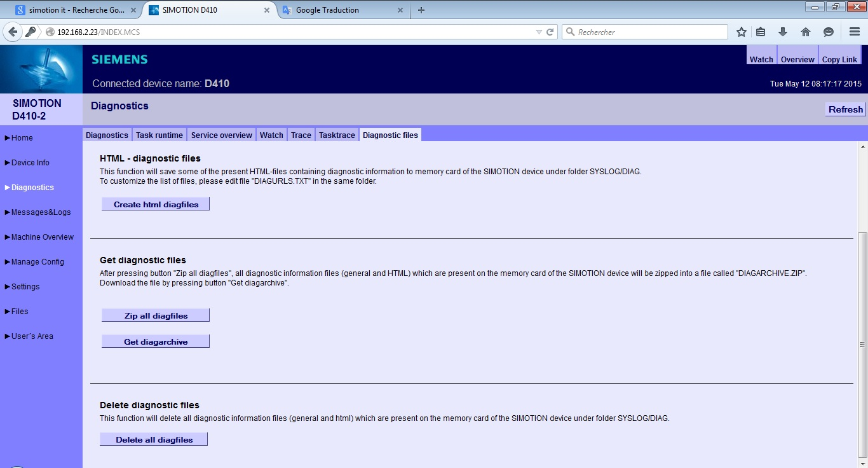Open URL history dropdown arrow
Viewport: 868px width, 468px height.
(539, 32)
